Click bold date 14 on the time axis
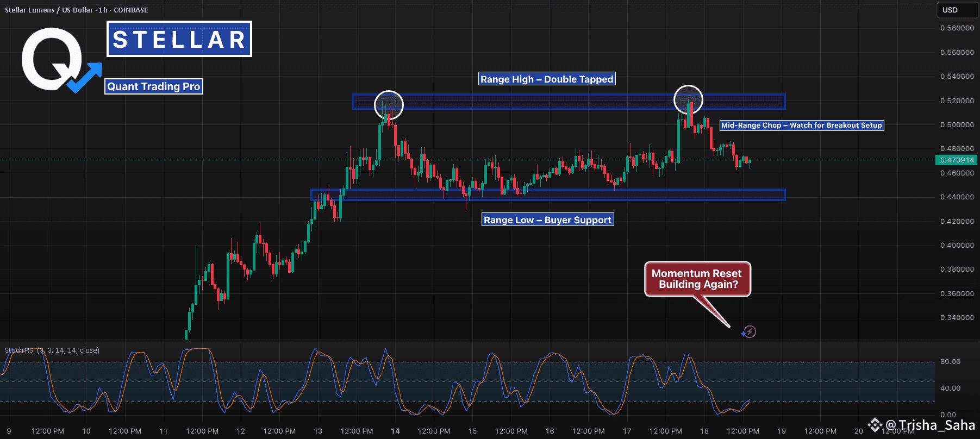 395,431
